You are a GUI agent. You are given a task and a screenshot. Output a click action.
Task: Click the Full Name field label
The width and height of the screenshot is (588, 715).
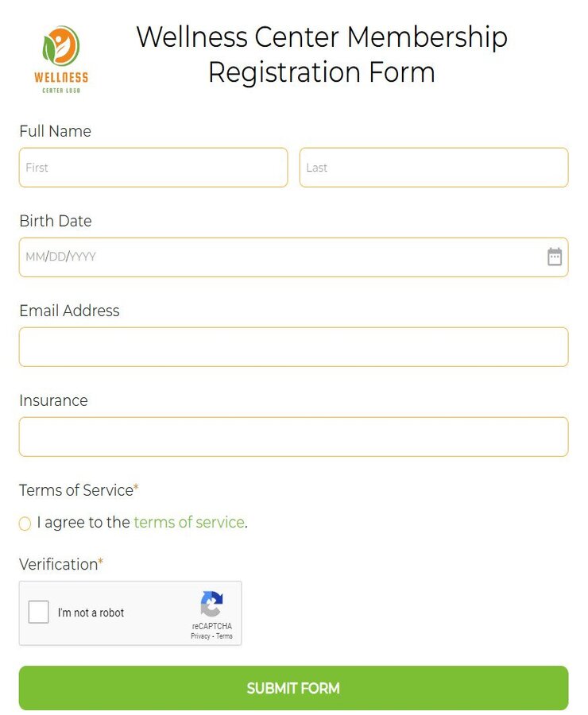[x=55, y=131]
